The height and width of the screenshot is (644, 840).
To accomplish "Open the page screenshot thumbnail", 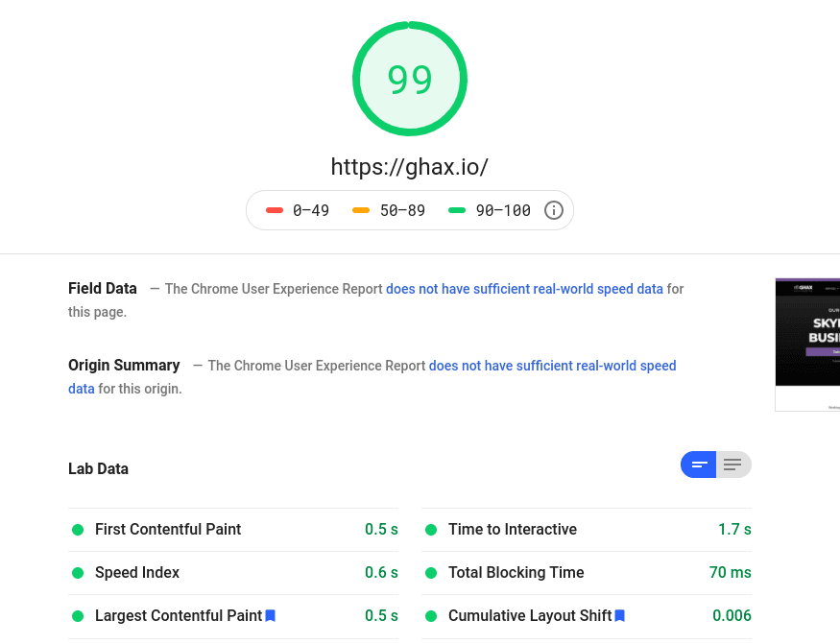I will 811,345.
